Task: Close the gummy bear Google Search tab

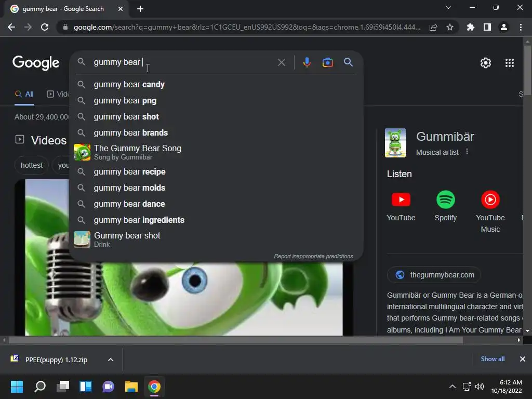Action: click(x=121, y=9)
